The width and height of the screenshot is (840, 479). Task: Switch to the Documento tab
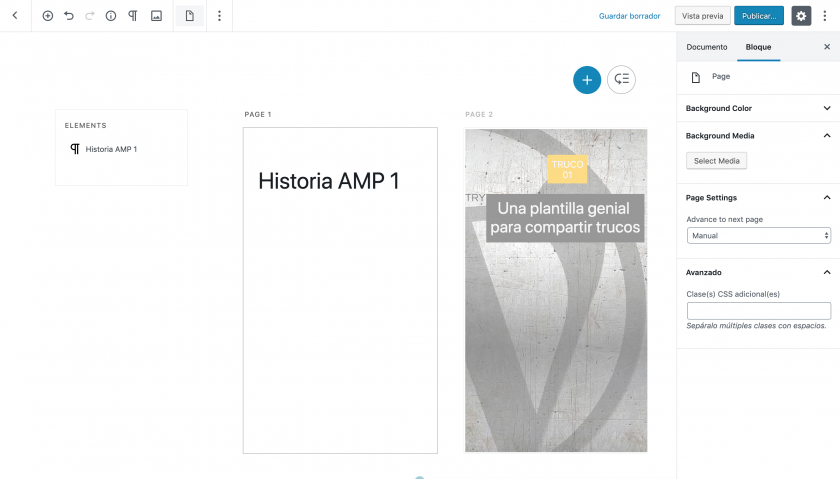click(707, 47)
